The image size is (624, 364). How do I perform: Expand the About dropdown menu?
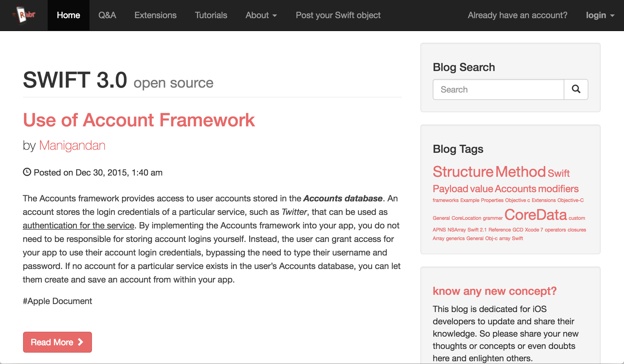point(261,15)
